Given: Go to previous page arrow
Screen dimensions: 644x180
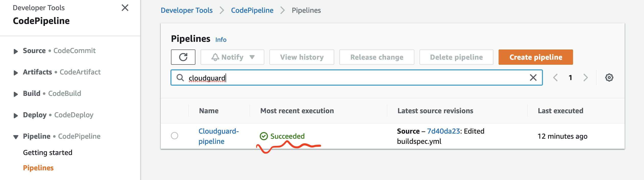Looking at the screenshot, I should coord(555,78).
